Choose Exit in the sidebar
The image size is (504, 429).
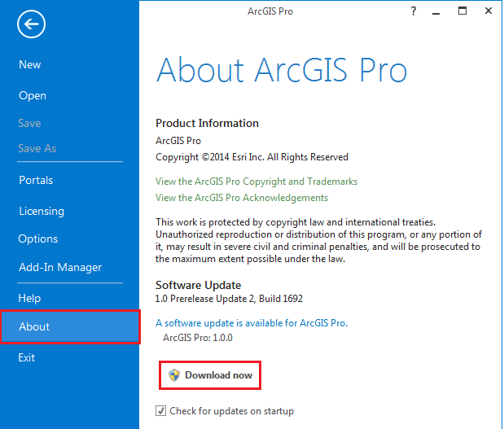coord(26,357)
